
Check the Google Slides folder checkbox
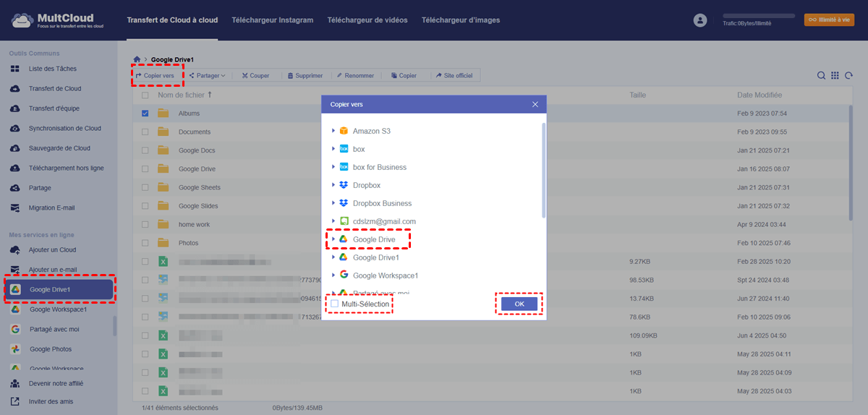145,206
